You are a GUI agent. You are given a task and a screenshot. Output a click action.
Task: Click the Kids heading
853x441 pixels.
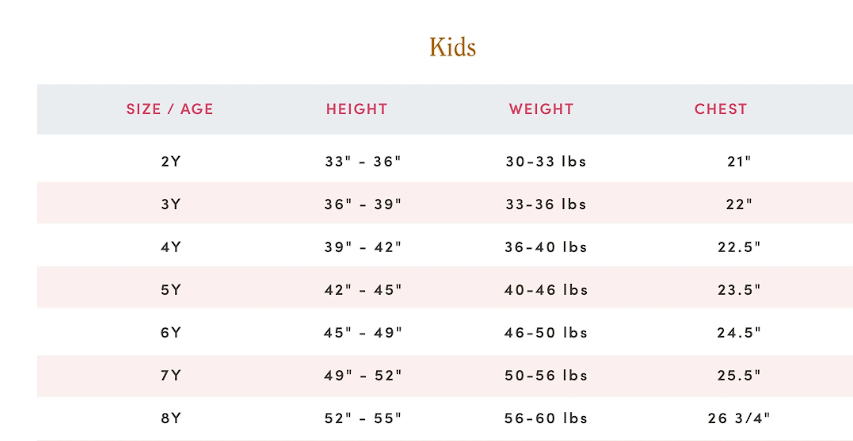pos(453,47)
